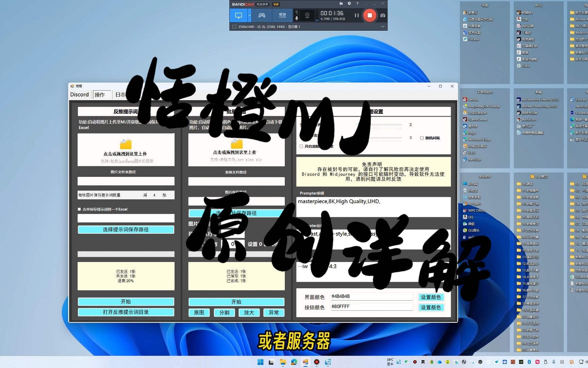
Task: Open ToDesk desktop shortcut
Action: 471,39
